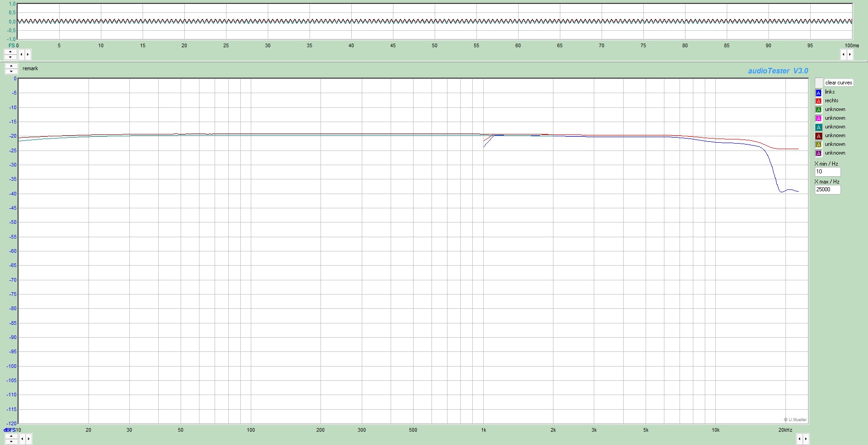The image size is (868, 445).
Task: Click right arrow below the 20kHz axis end
Action: click(x=806, y=439)
